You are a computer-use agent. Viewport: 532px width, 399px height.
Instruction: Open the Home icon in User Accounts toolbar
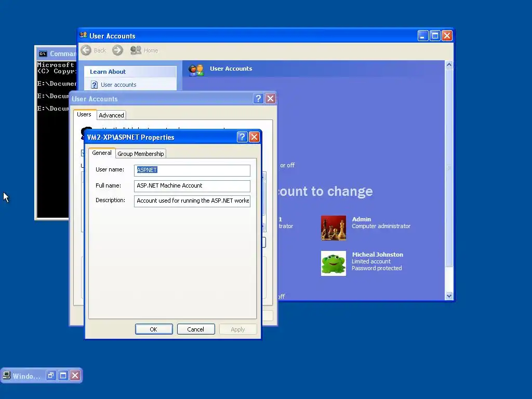tap(136, 50)
